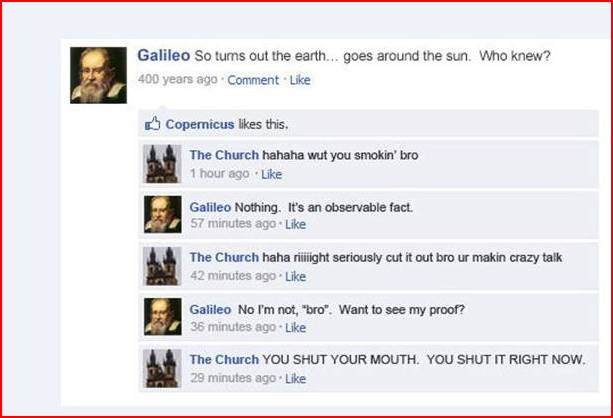Click the thumbs-up like icon
The image size is (613, 418).
tap(153, 124)
